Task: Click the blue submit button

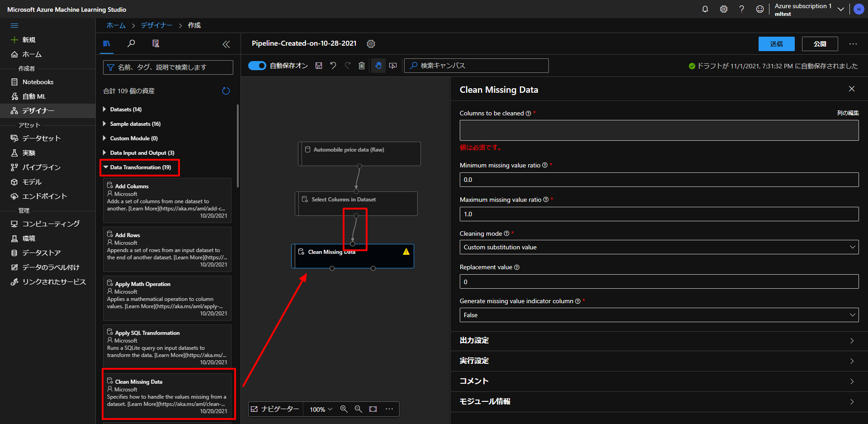Action: pos(776,44)
